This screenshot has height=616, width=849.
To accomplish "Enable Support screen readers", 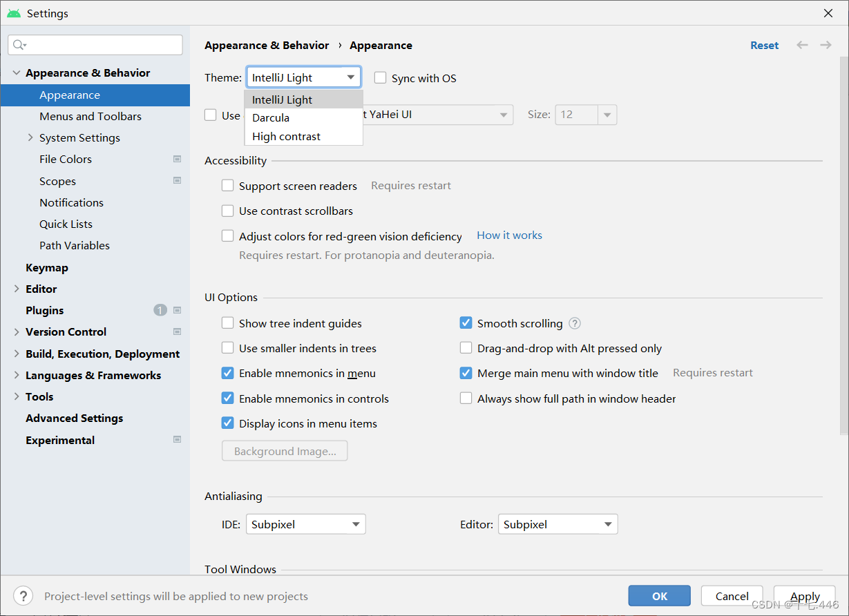I will (227, 185).
